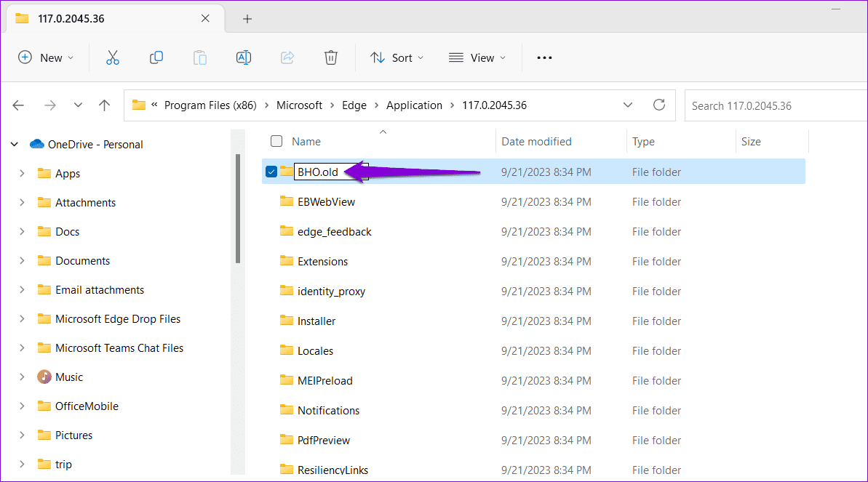Open the View options dropdown

tap(477, 57)
